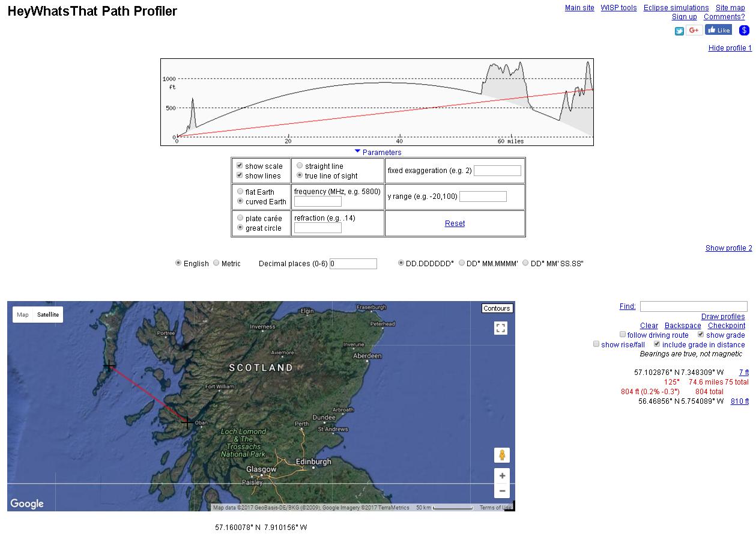Click the Google+ share icon

pos(694,31)
